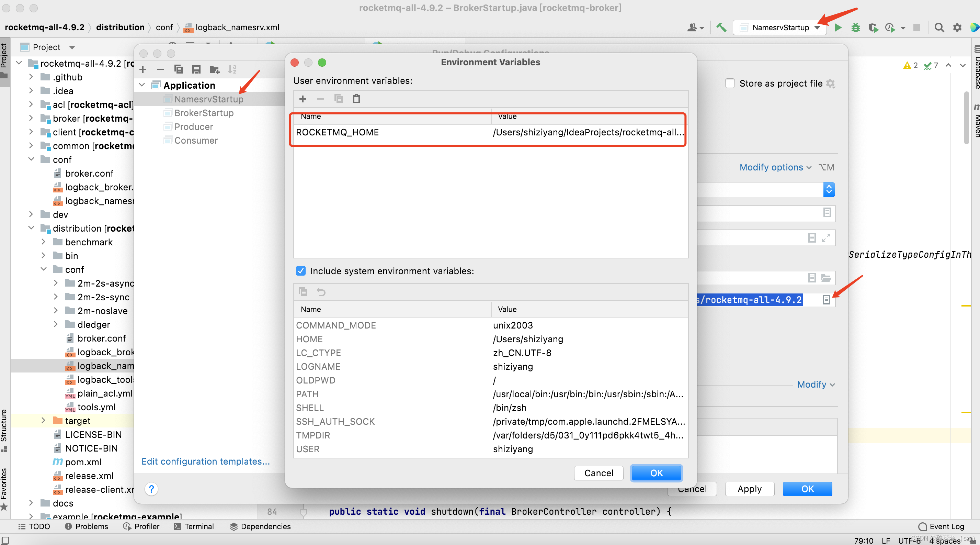Open Search Everywhere magnifier icon
This screenshot has height=545, width=980.
tap(939, 27)
